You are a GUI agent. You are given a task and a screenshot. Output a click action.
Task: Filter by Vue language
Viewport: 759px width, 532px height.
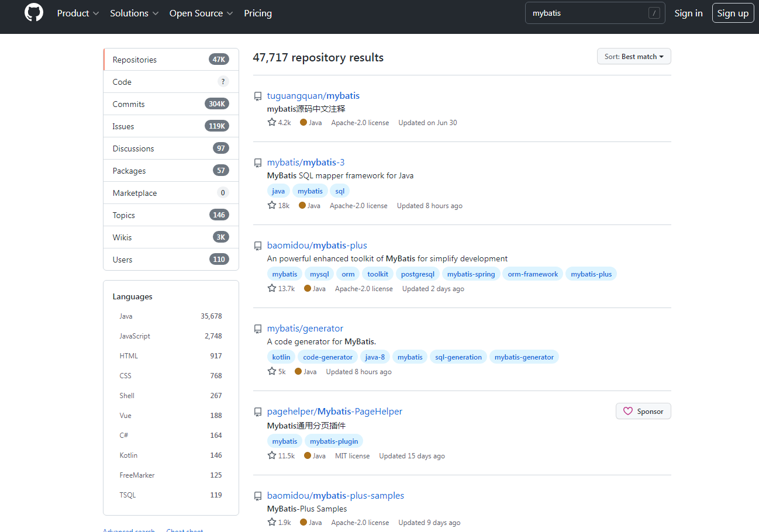(x=171, y=416)
